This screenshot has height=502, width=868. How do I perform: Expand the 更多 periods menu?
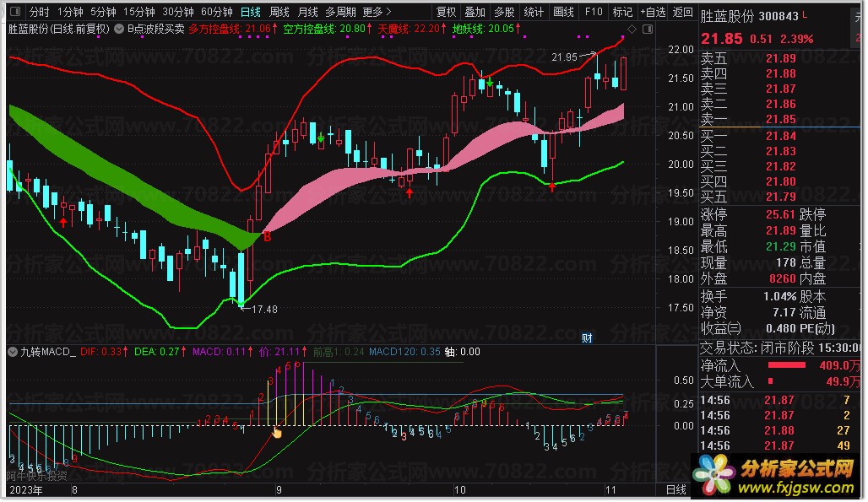(377, 12)
